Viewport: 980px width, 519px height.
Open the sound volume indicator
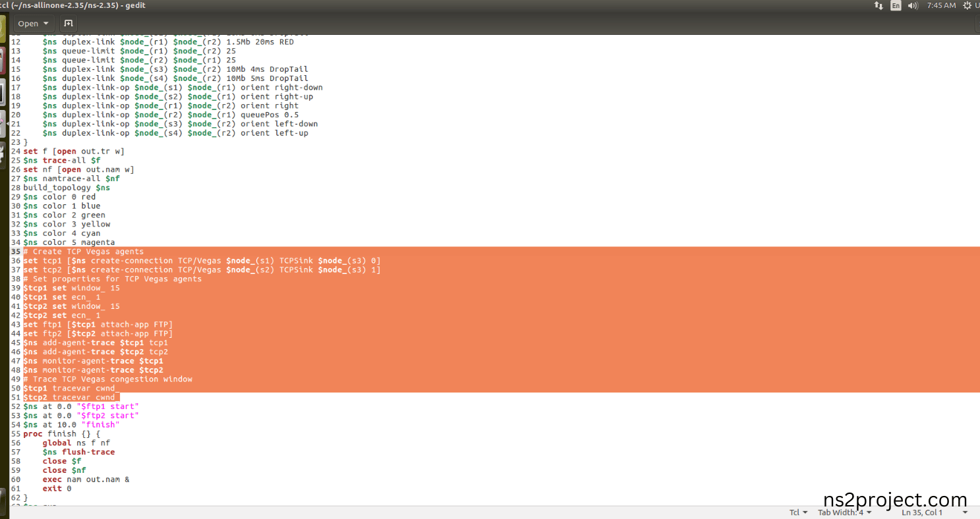pos(913,5)
